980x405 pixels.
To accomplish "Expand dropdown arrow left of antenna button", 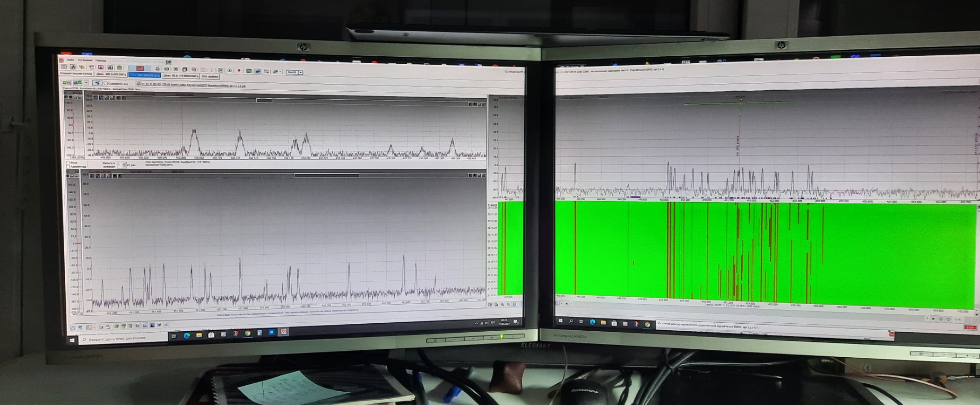I will (86, 82).
